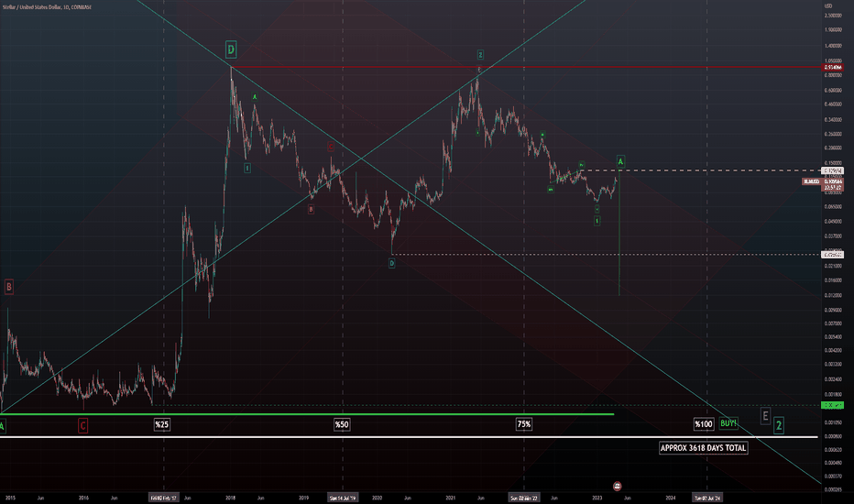Select the small red B label under 2019 low
854x504 pixels.
pos(311,209)
